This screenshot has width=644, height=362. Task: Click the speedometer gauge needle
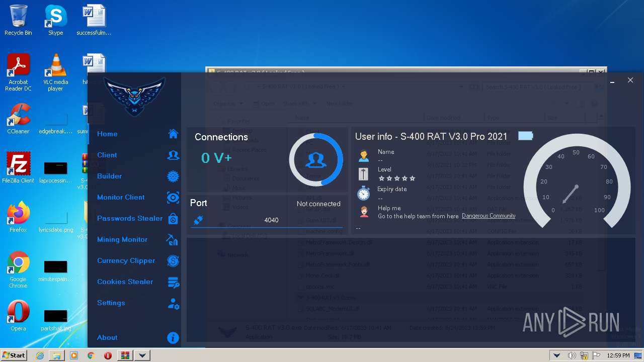click(571, 194)
